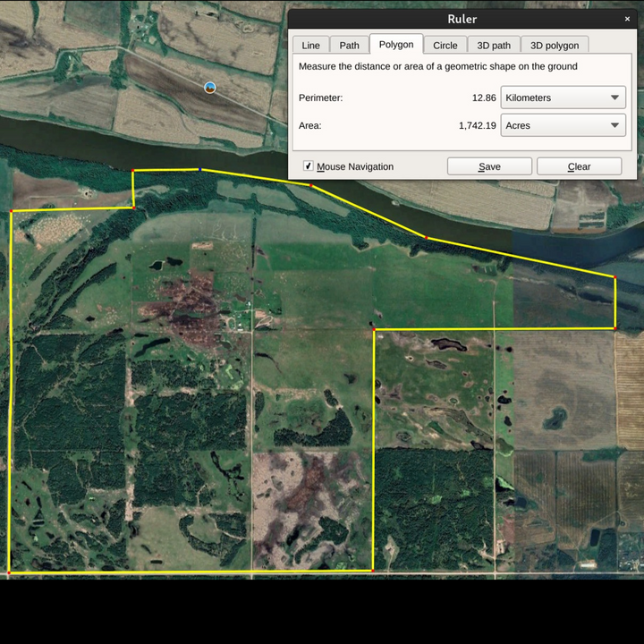
Task: Open the Acres area unit dropdown
Action: (x=563, y=125)
